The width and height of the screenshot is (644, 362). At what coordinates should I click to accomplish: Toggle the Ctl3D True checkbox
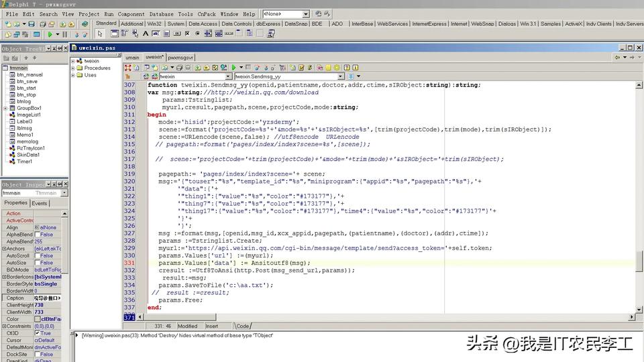point(38,333)
